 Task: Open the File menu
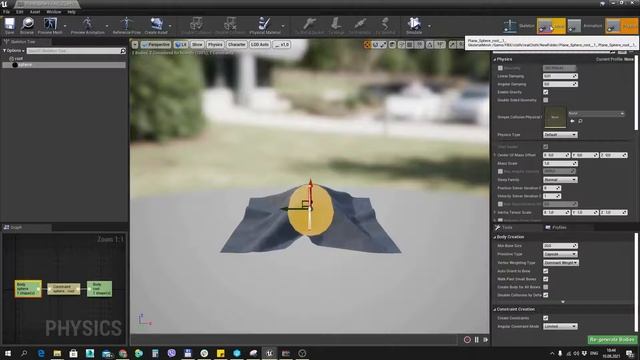(6, 12)
